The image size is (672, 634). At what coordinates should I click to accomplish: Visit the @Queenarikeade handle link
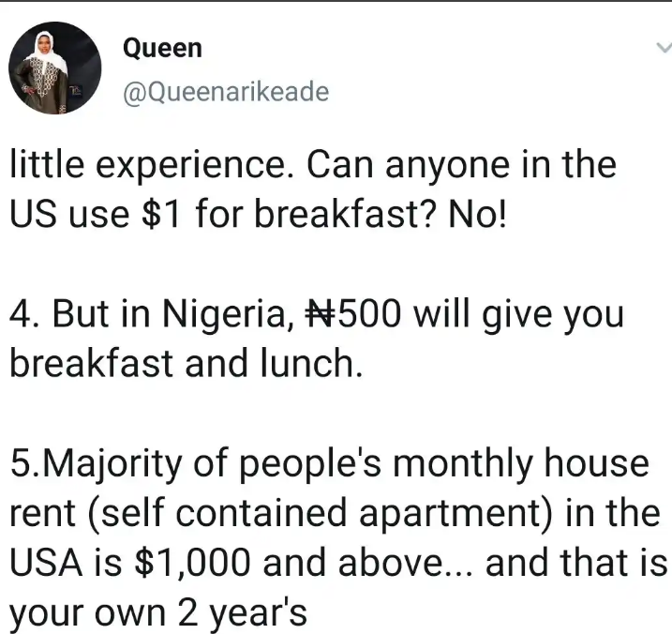tap(226, 92)
